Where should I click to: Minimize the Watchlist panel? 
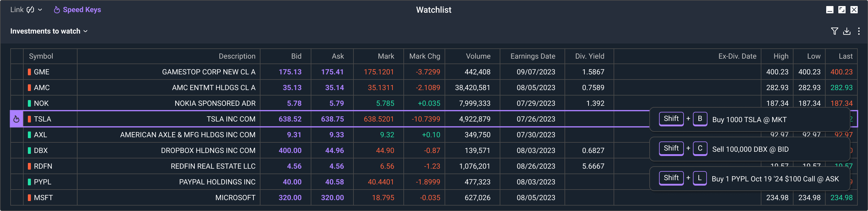pos(830,10)
